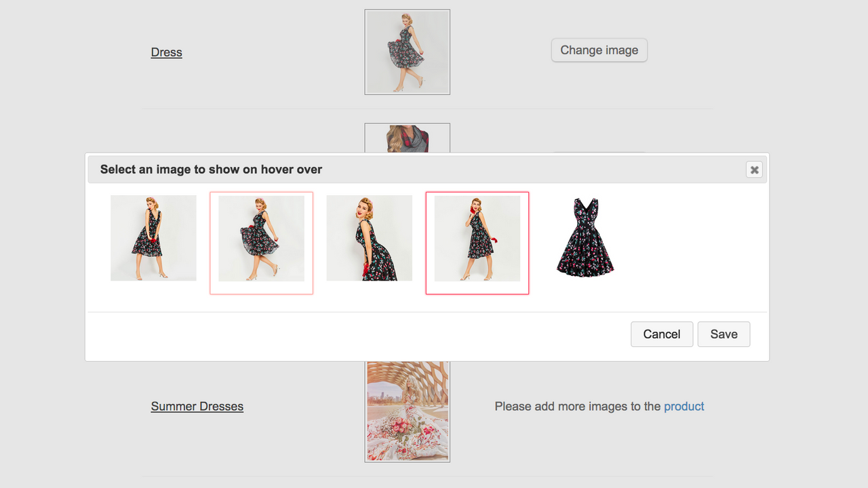Deselect the highlighted side-pose image
This screenshot has height=488, width=868.
pos(477,243)
